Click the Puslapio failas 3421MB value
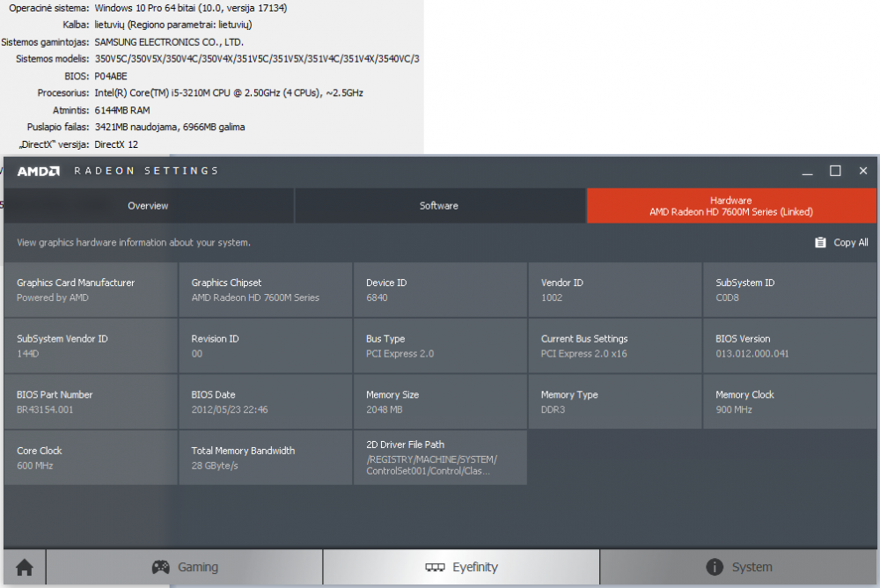The height and width of the screenshot is (588, 880). pyautogui.click(x=170, y=127)
